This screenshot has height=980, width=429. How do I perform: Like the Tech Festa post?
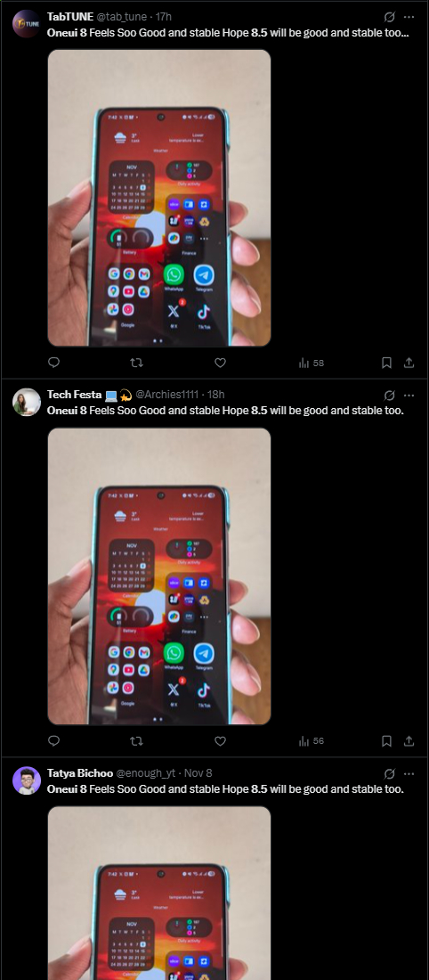click(x=220, y=740)
